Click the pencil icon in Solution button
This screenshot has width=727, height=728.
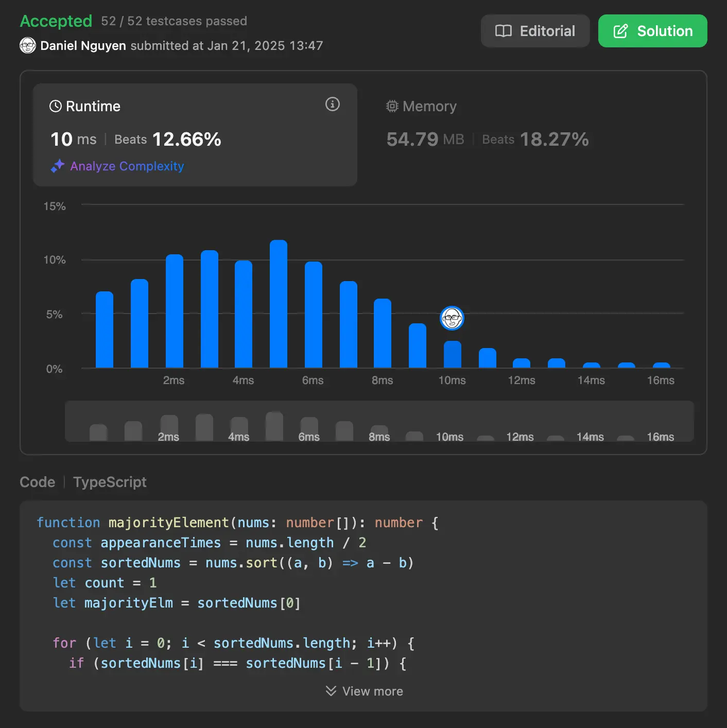(620, 31)
